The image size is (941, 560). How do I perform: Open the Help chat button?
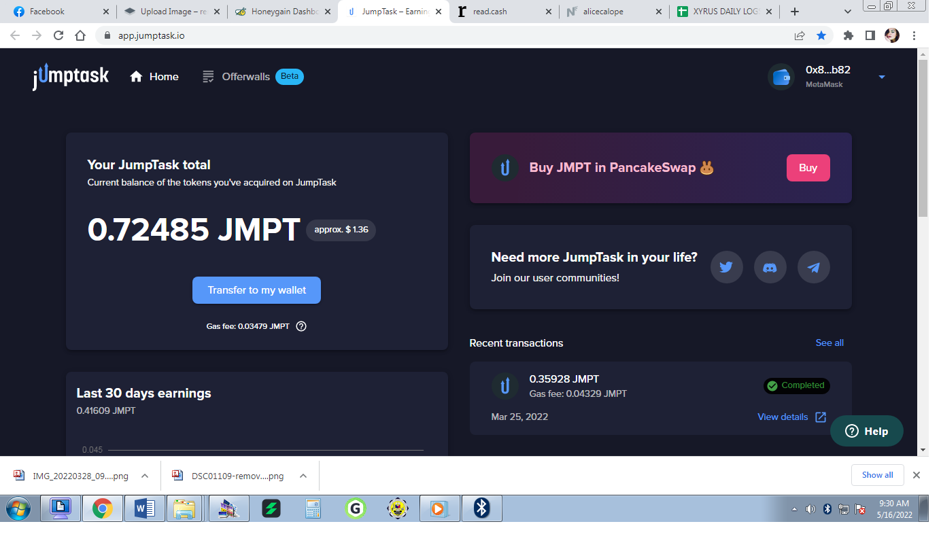click(x=867, y=431)
